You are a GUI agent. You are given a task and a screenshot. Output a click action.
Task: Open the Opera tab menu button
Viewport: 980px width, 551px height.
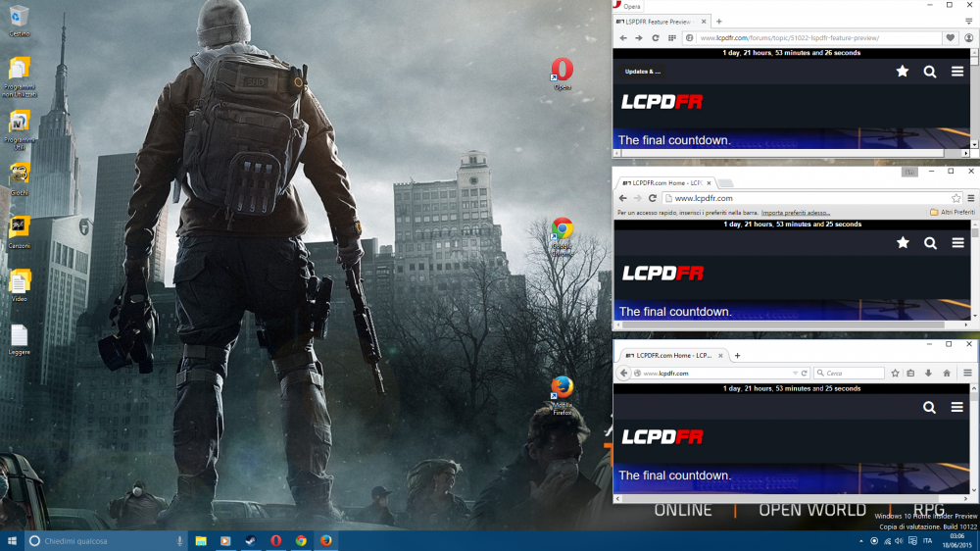pos(969,22)
